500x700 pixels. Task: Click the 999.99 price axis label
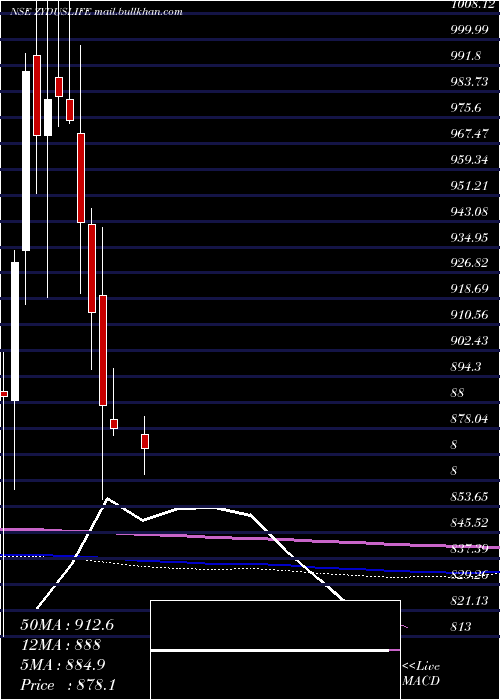click(469, 30)
